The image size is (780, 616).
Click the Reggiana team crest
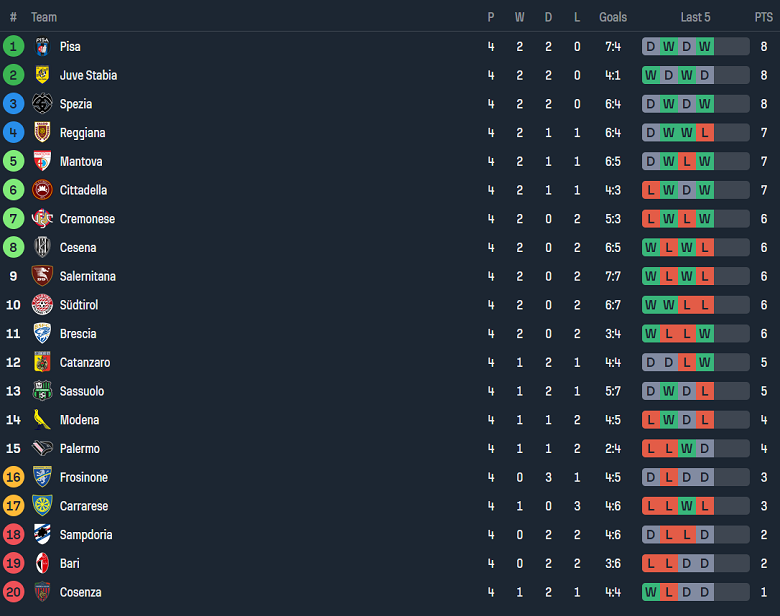click(42, 133)
